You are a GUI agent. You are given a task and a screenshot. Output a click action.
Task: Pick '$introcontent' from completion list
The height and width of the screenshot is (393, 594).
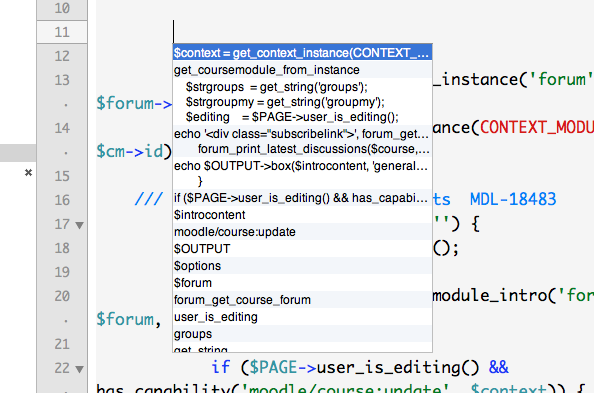(x=302, y=215)
